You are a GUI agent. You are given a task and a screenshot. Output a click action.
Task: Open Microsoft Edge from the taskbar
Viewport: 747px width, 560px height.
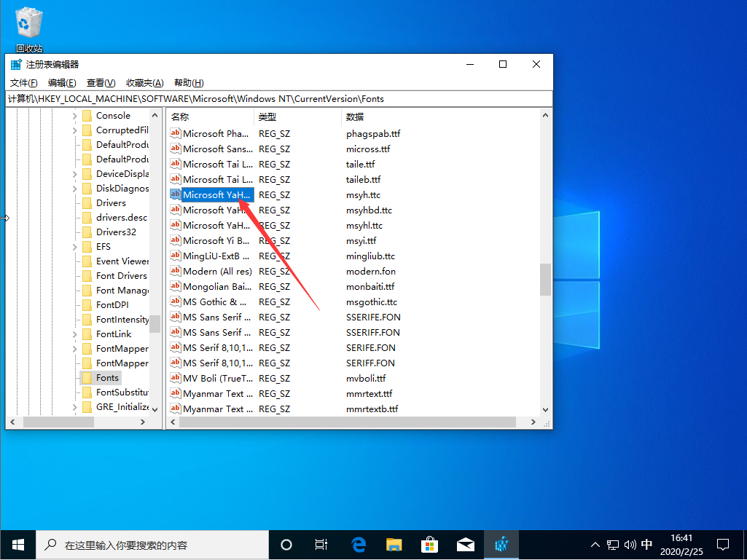click(x=357, y=544)
